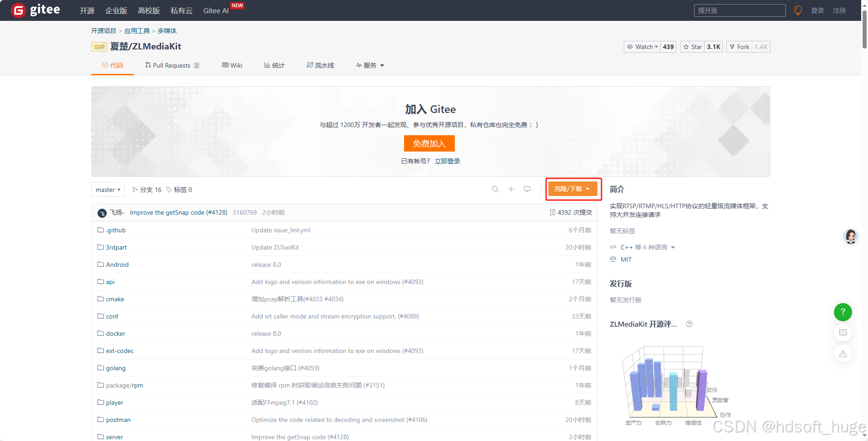Click the .github folder icon

click(x=101, y=230)
